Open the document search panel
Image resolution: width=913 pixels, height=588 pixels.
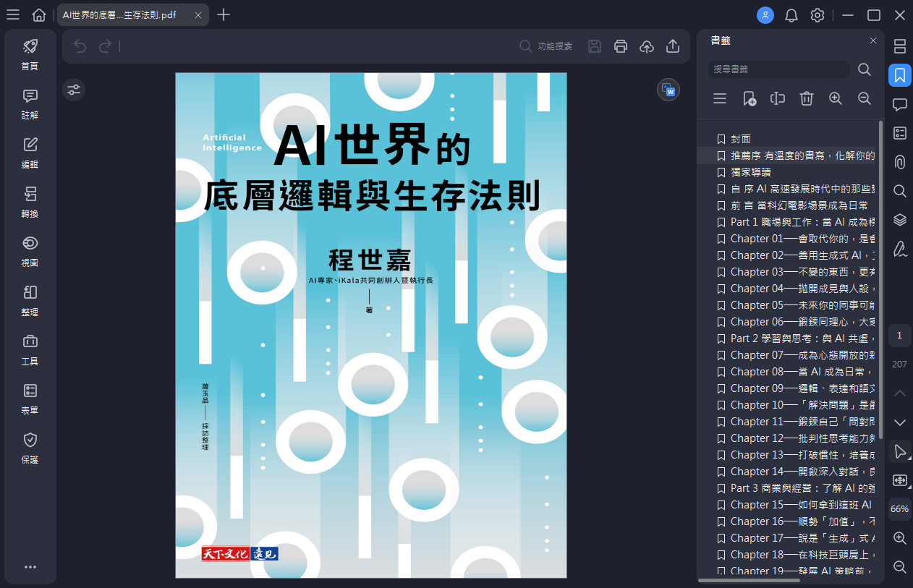900,191
